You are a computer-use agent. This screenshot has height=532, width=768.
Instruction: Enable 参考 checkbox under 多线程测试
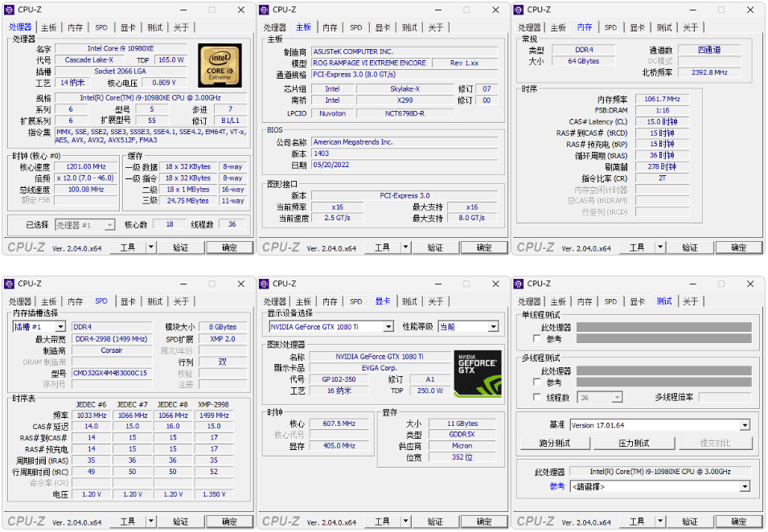click(537, 383)
